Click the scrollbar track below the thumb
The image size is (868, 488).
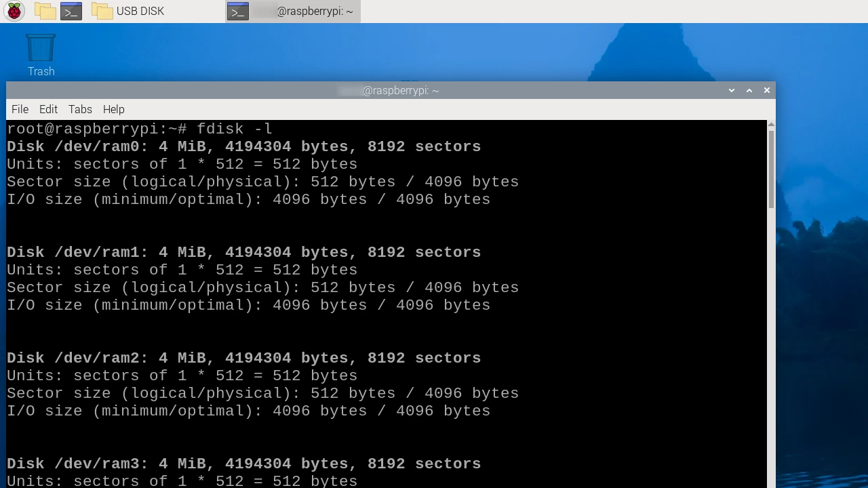[x=771, y=339]
